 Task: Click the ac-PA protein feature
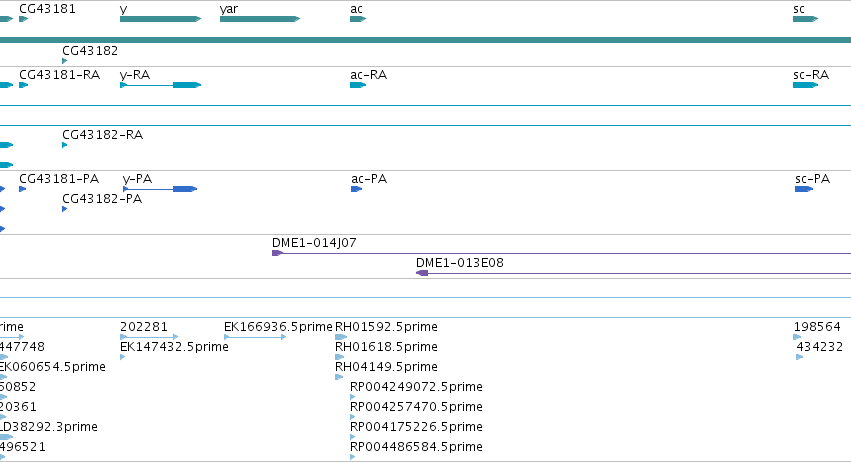(x=357, y=189)
